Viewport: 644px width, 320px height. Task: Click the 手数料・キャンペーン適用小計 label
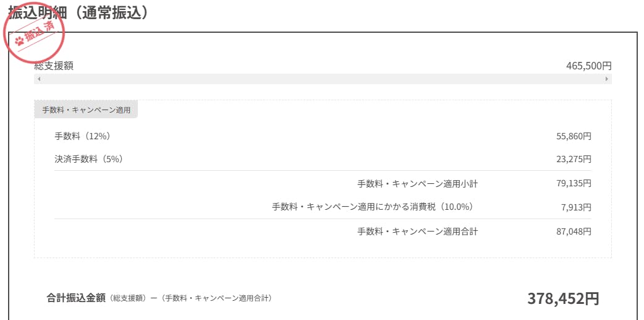pyautogui.click(x=417, y=184)
